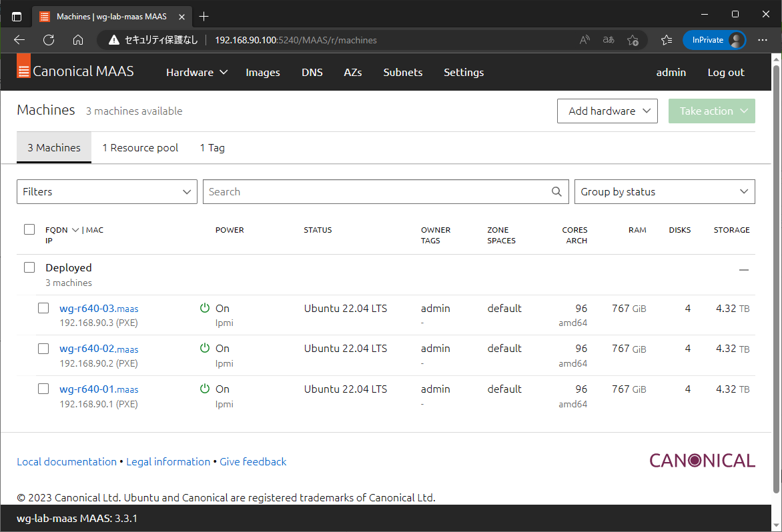
Task: Click into the Search field
Action: 376,191
